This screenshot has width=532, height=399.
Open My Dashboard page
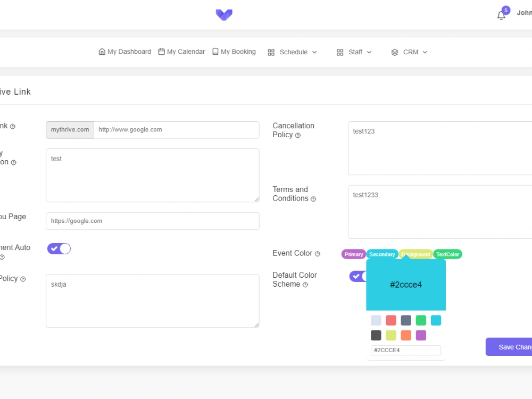pos(125,52)
